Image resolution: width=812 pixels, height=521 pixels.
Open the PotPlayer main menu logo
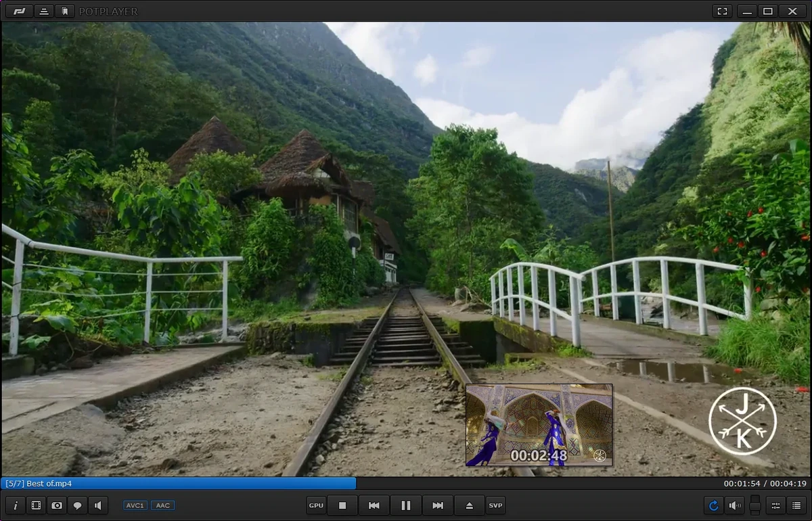tap(19, 11)
